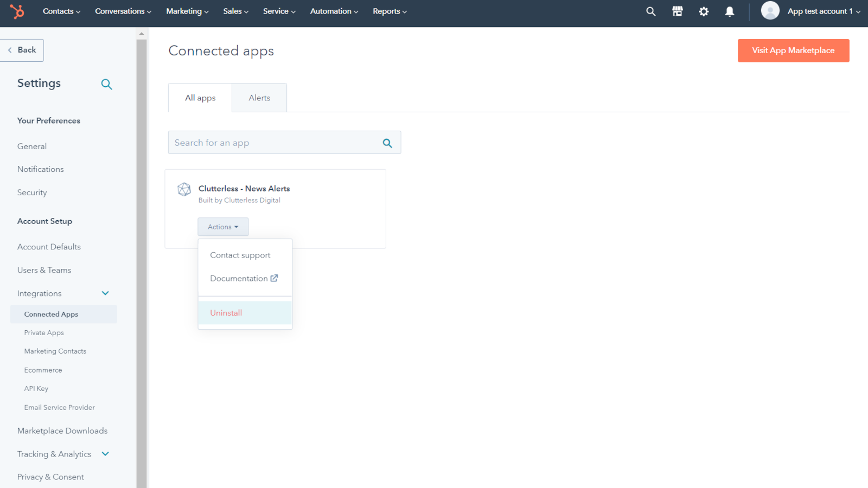Click the user avatar icon
Viewport: 868px width, 488px height.
tap(770, 10)
